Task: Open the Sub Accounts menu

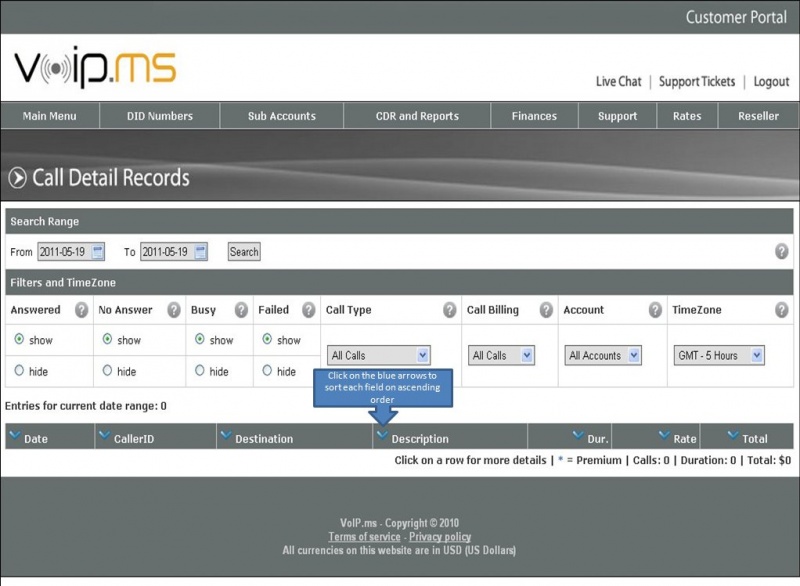Action: pos(282,116)
